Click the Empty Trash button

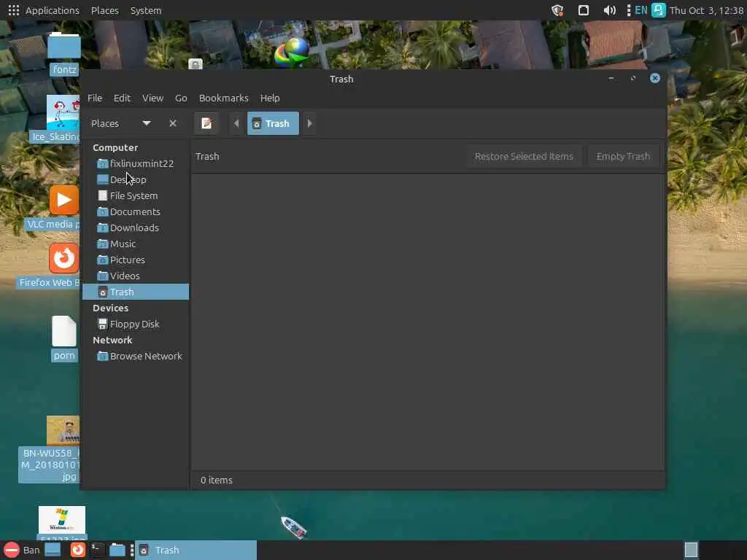[x=623, y=156]
